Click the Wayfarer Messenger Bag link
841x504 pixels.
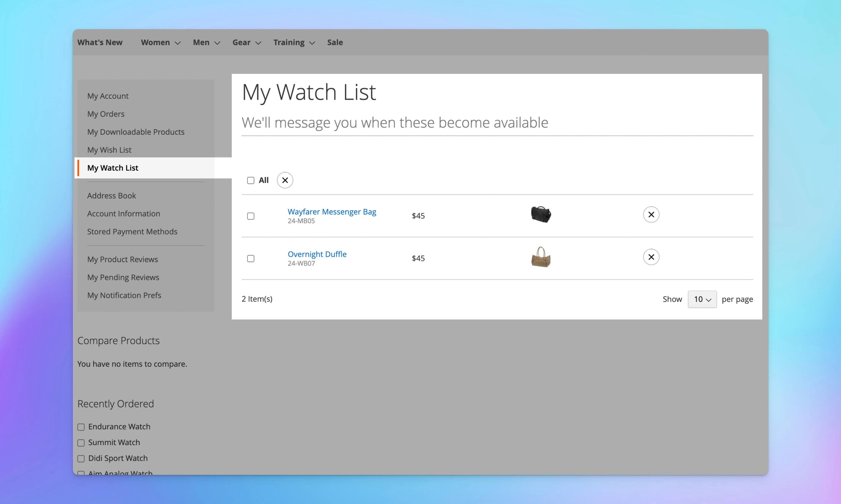click(x=333, y=211)
